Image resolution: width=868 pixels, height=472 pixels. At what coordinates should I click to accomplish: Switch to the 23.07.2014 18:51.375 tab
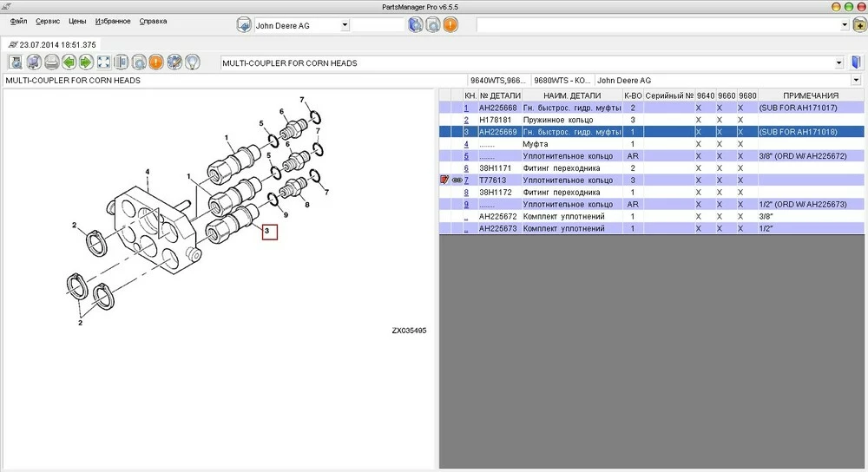[52, 44]
